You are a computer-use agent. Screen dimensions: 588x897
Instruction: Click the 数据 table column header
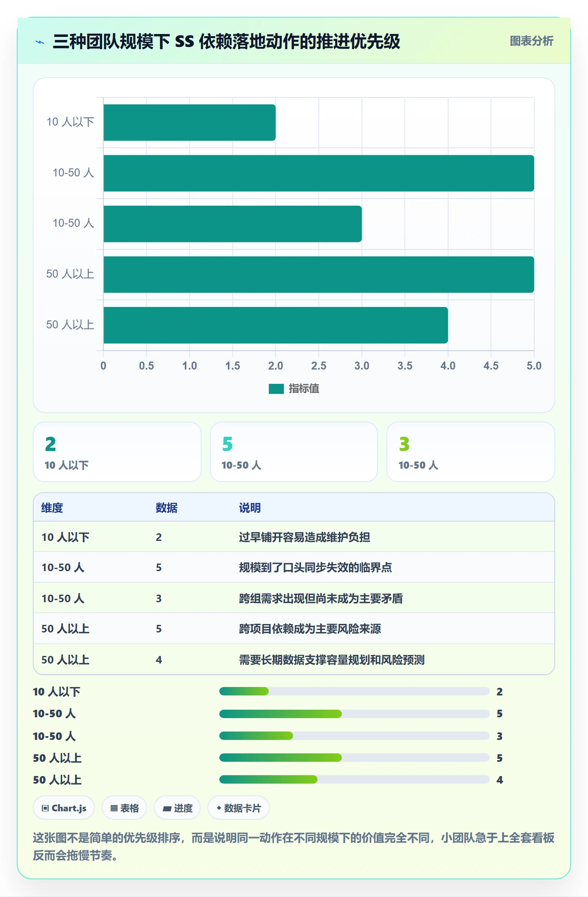(166, 508)
